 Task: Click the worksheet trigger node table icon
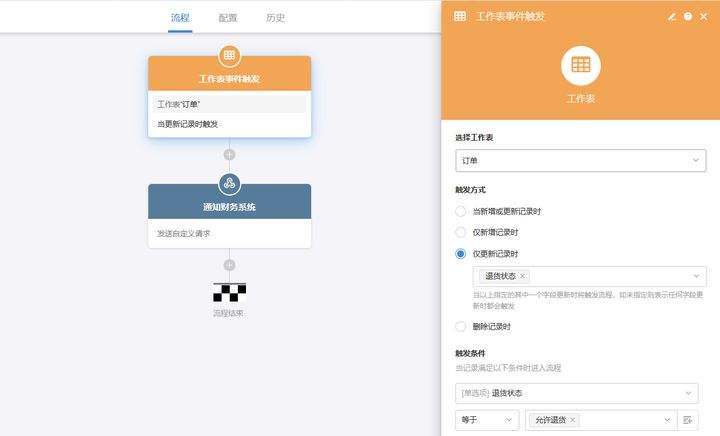tap(229, 56)
